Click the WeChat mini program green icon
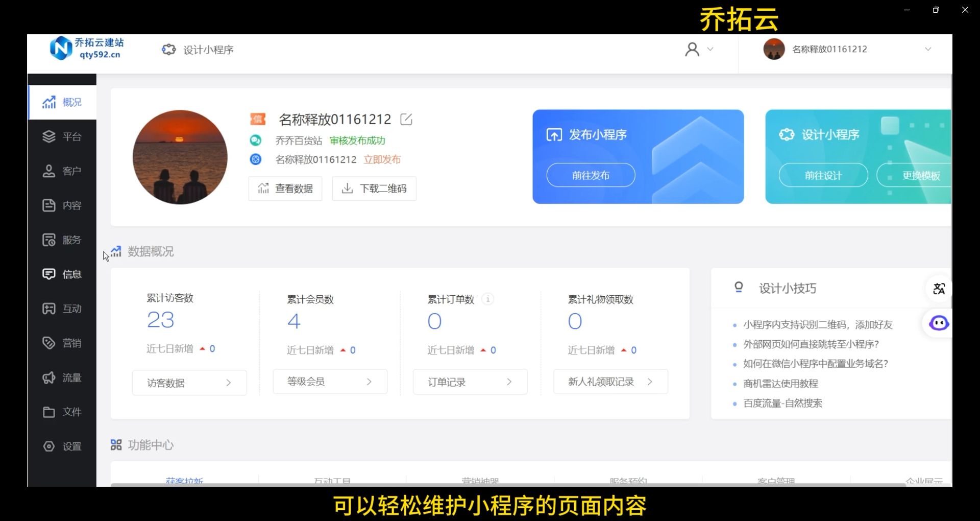The height and width of the screenshot is (521, 980). coord(256,140)
